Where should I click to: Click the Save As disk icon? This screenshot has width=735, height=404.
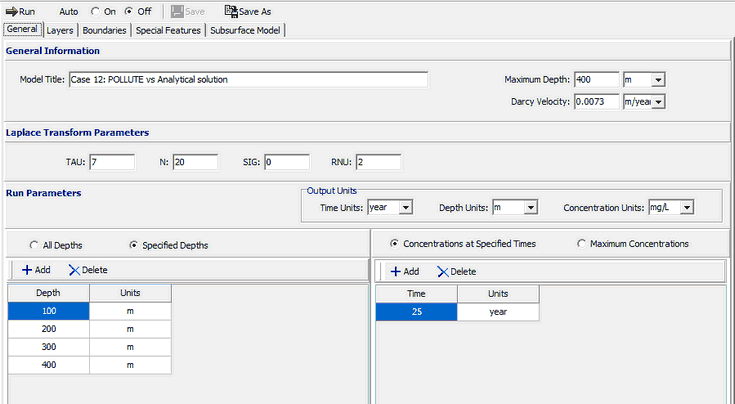click(230, 11)
